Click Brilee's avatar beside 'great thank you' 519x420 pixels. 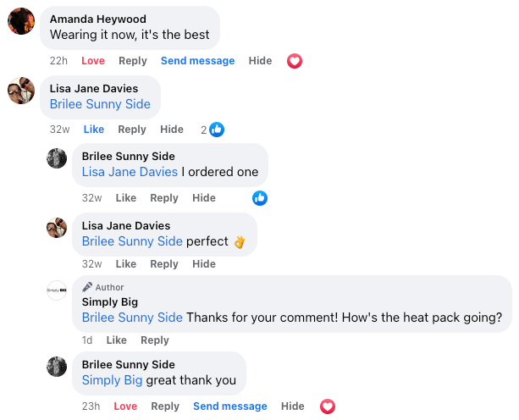click(57, 367)
